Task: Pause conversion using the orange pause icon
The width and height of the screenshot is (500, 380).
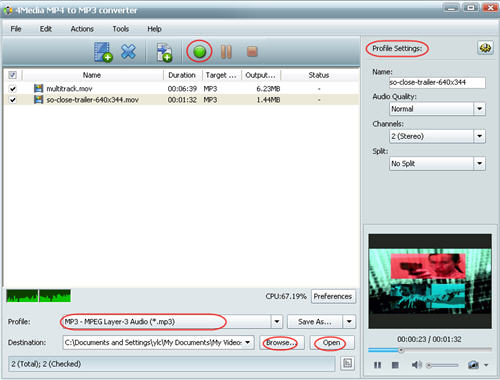Action: (226, 52)
